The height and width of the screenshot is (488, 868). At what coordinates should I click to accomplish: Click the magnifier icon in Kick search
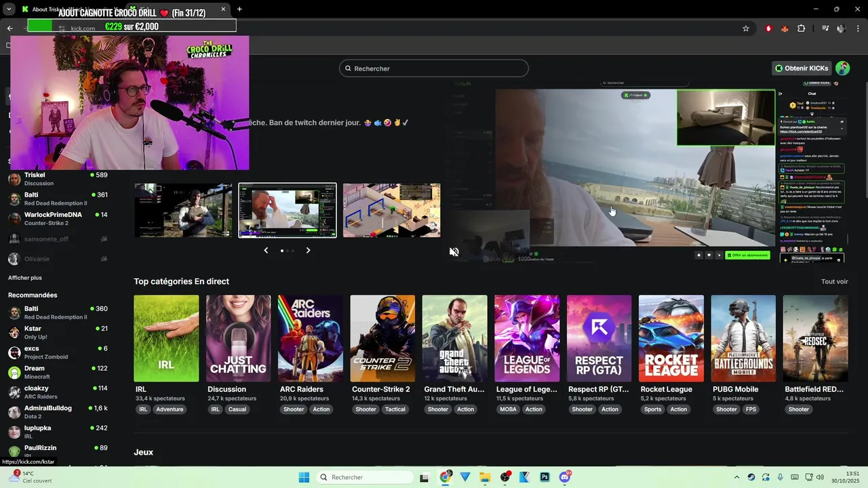349,68
